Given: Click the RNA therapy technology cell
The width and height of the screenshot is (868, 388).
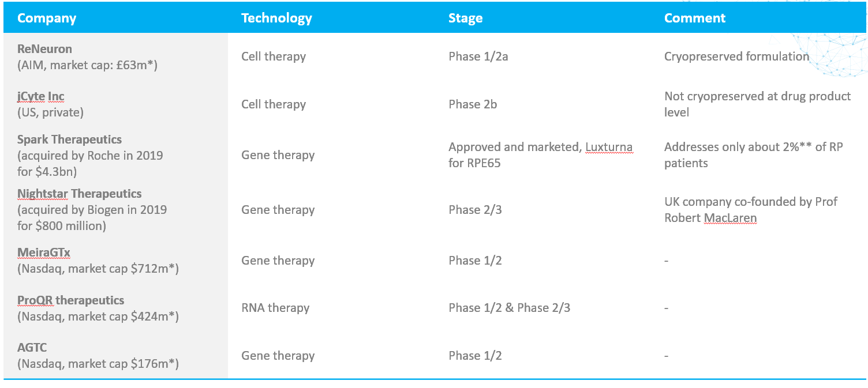Looking at the screenshot, I should [x=275, y=308].
